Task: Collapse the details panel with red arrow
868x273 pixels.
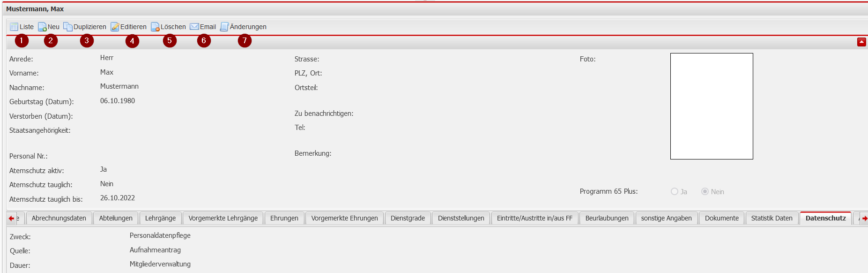Action: pyautogui.click(x=861, y=42)
